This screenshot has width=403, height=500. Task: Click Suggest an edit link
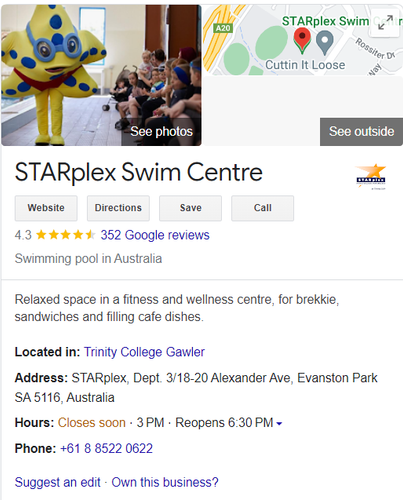point(57,482)
